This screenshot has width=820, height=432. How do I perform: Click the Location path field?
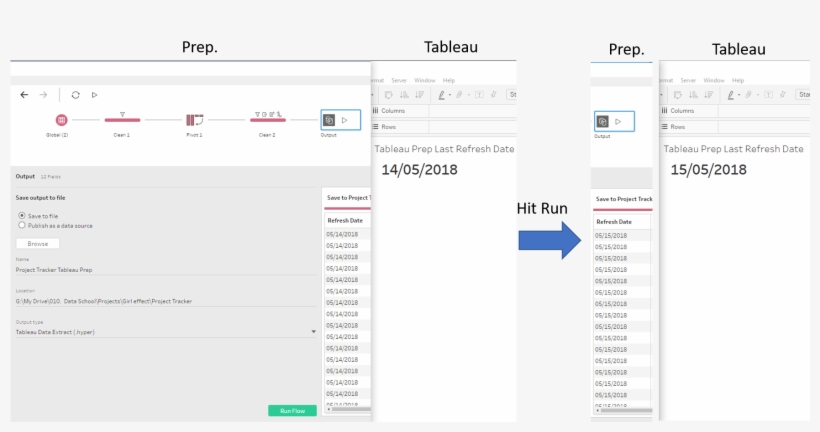click(166, 301)
